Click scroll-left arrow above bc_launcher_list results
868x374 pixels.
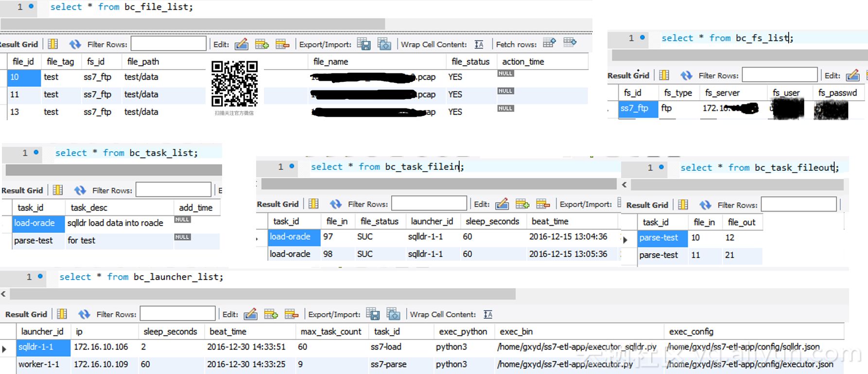point(3,294)
